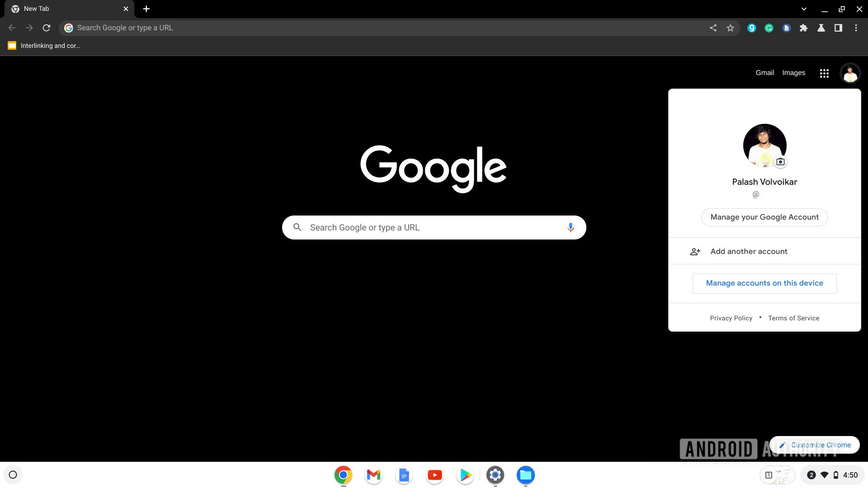868x488 pixels.
Task: Launch YouTube from the shelf
Action: point(434,475)
